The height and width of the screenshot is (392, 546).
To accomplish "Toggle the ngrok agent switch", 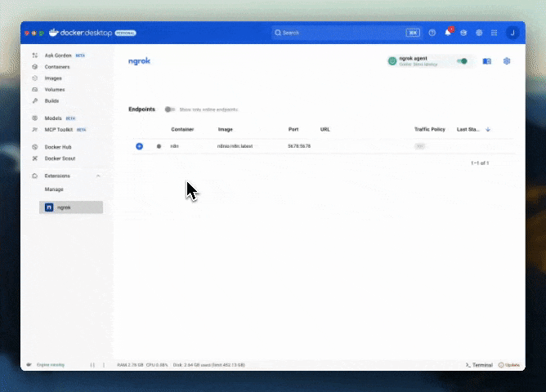I will click(462, 61).
